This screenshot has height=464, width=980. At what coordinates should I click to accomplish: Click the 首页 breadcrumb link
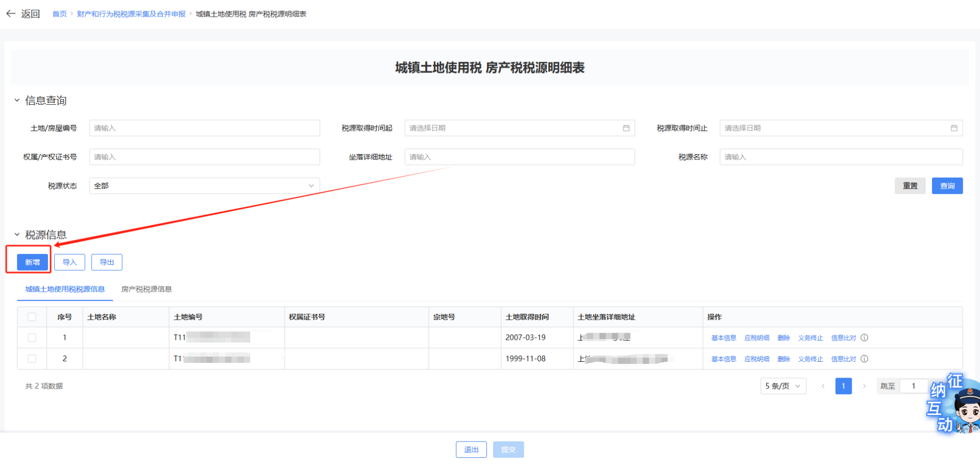pos(59,14)
